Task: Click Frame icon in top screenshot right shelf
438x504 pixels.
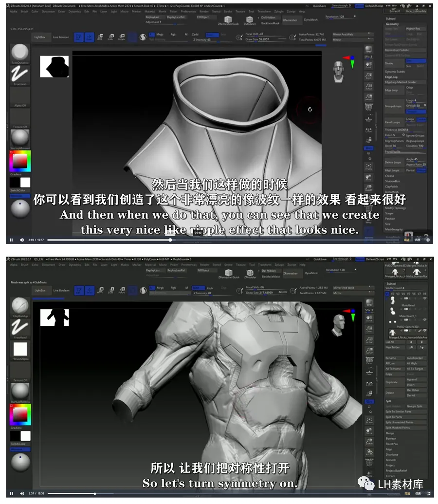Action: (x=368, y=167)
